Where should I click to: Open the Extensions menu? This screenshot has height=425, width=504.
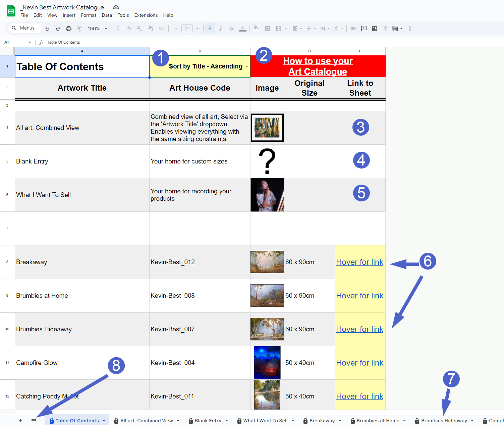click(x=146, y=15)
